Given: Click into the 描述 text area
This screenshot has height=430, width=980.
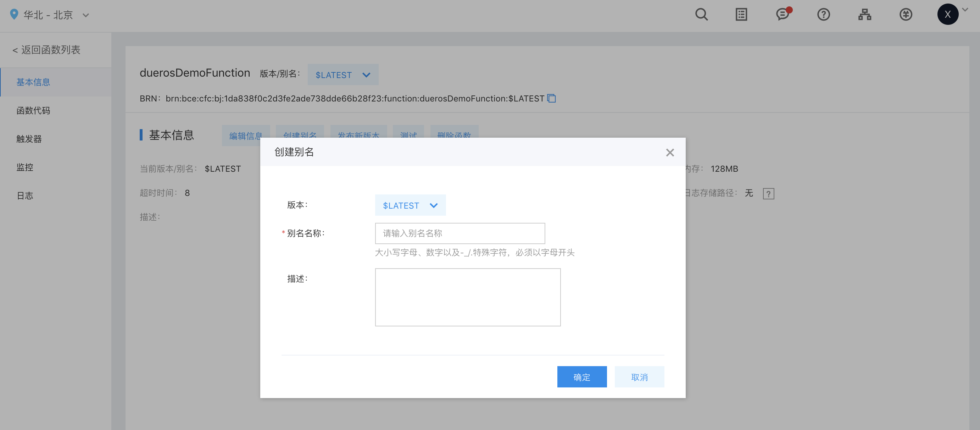Looking at the screenshot, I should pos(468,297).
